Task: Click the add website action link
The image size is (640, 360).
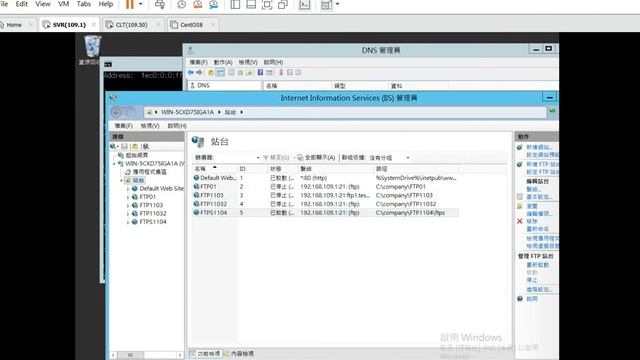Action: pyautogui.click(x=538, y=147)
